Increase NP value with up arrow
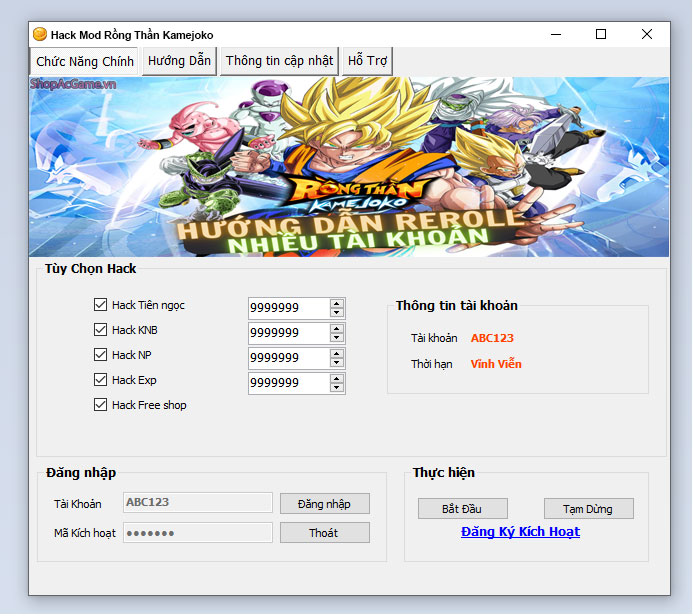The width and height of the screenshot is (693, 616). [337, 354]
